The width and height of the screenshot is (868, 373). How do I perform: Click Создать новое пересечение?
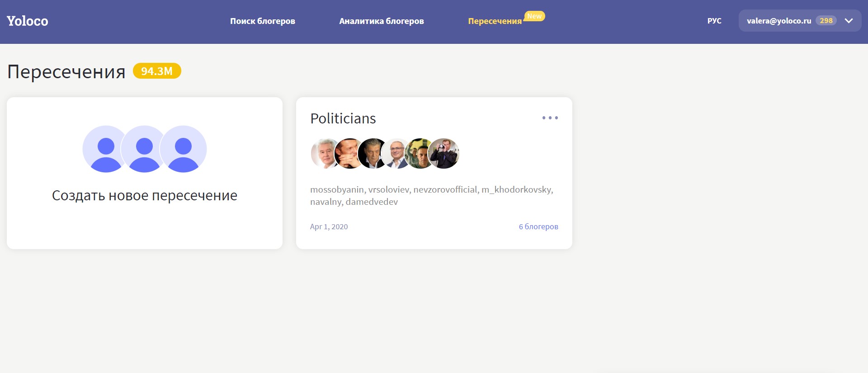click(x=145, y=195)
